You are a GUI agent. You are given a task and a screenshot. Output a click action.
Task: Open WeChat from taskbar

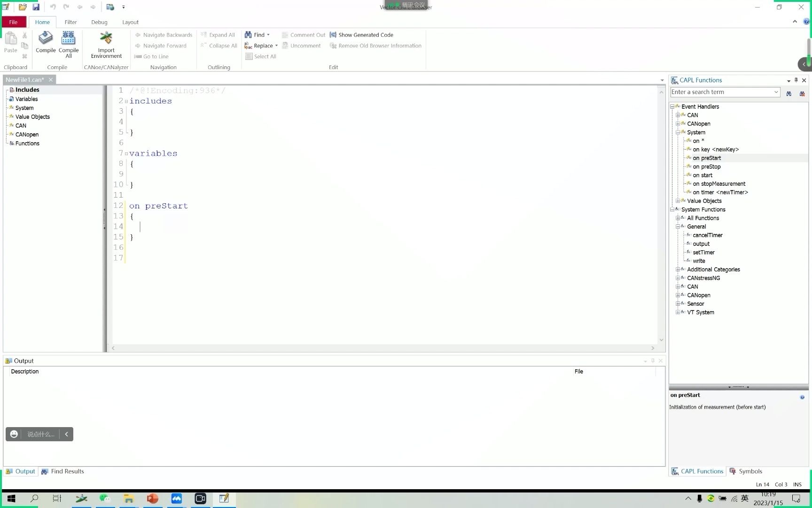[104, 499]
